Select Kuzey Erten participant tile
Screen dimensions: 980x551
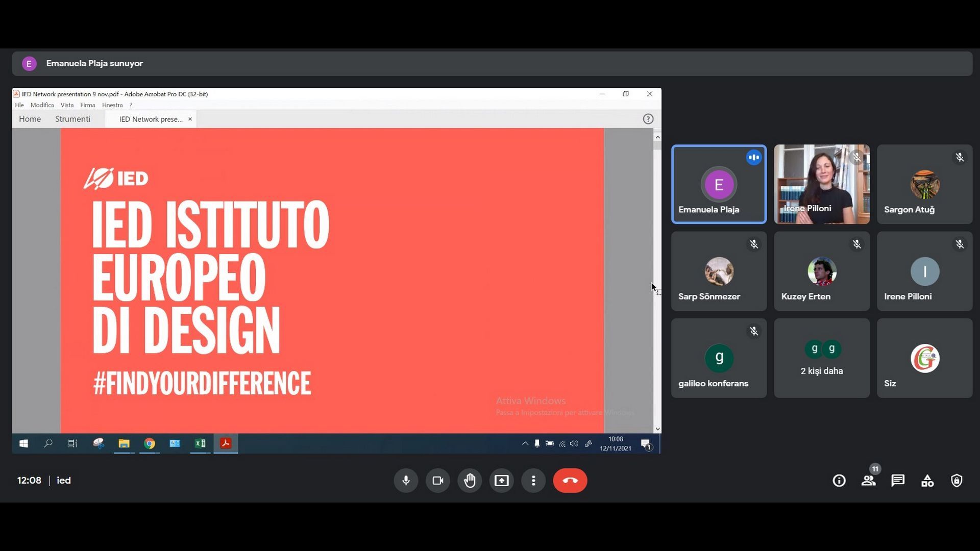pyautogui.click(x=822, y=271)
